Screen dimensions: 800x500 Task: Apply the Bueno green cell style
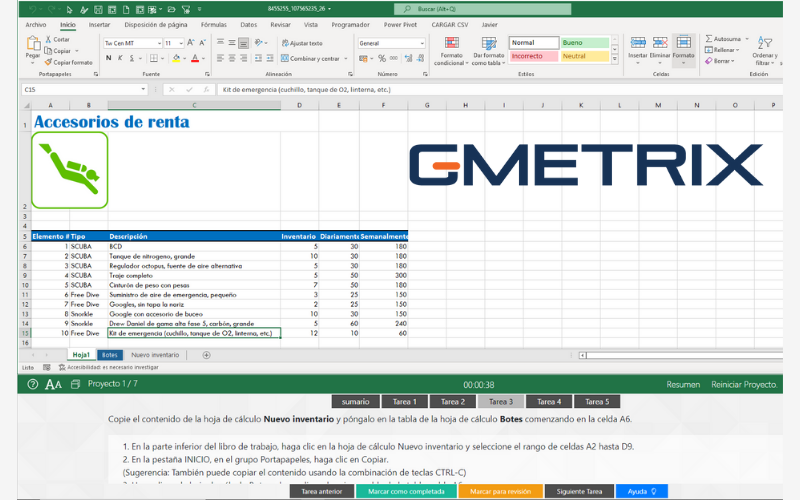585,43
